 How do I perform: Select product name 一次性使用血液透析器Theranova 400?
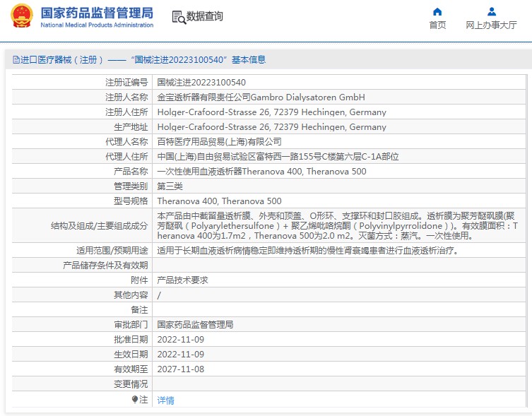pos(230,172)
